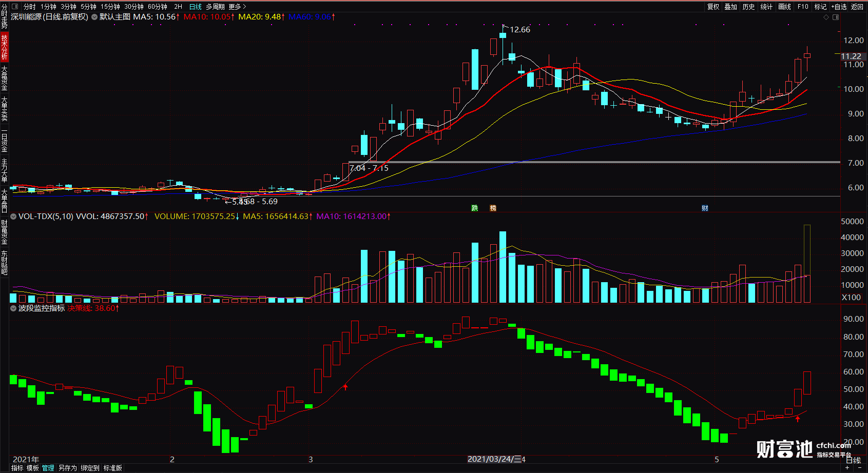Click the yellow MA20 value label
Image resolution: width=868 pixels, height=473 pixels.
261,17
